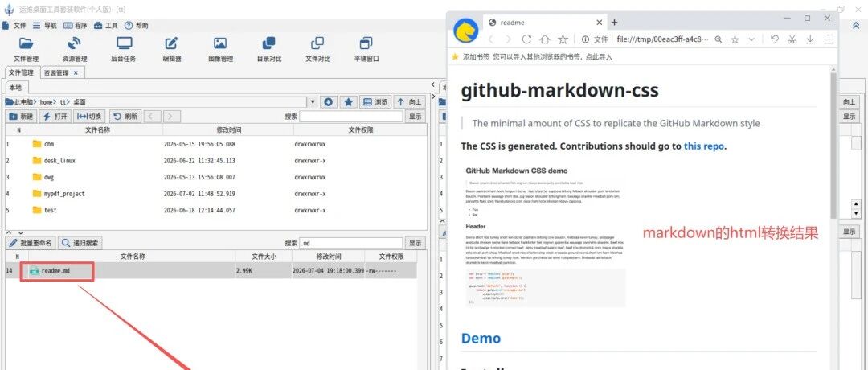This screenshot has height=370, width=868.
Task: Click the yellow lion browser logo
Action: [466, 31]
